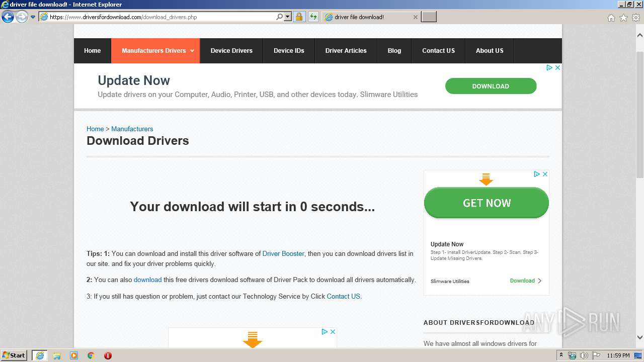
Task: Click the Internet Explorer taskbar icon
Action: click(x=39, y=355)
